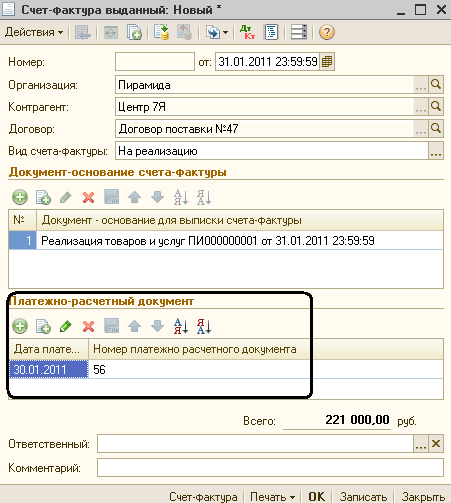The image size is (451, 503).
Task: Sort descending in Документ-основание table
Action: 204,197
